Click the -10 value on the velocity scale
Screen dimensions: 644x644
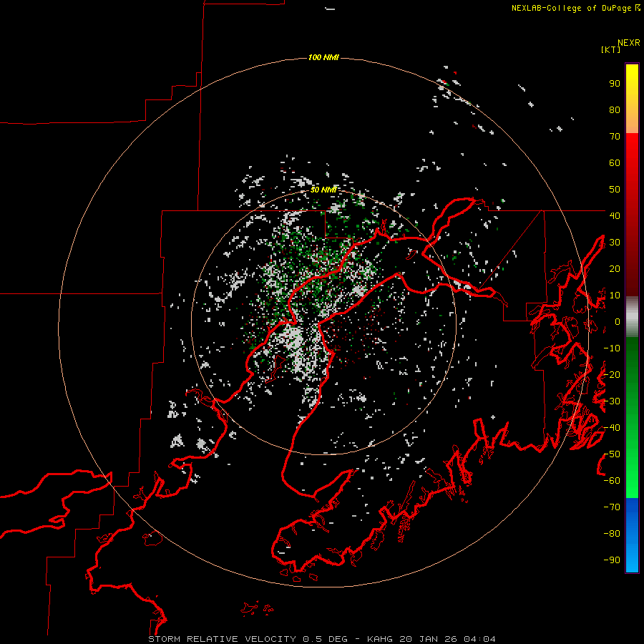pyautogui.click(x=612, y=348)
